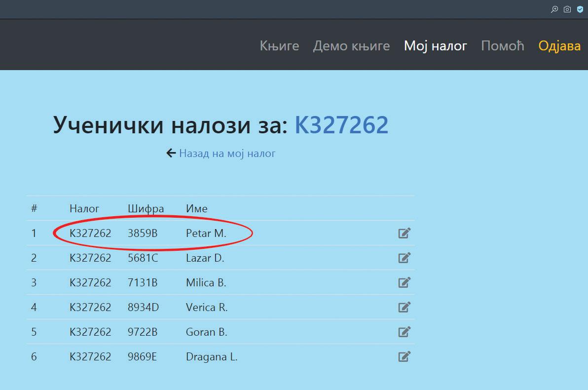The width and height of the screenshot is (588, 390).
Task: Click row number 4 in the table
Action: pyautogui.click(x=34, y=308)
